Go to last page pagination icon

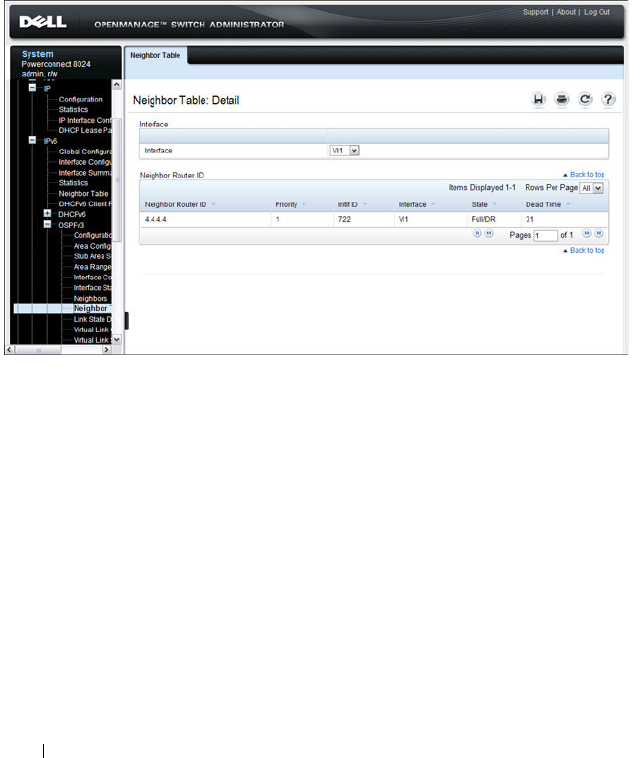598,233
